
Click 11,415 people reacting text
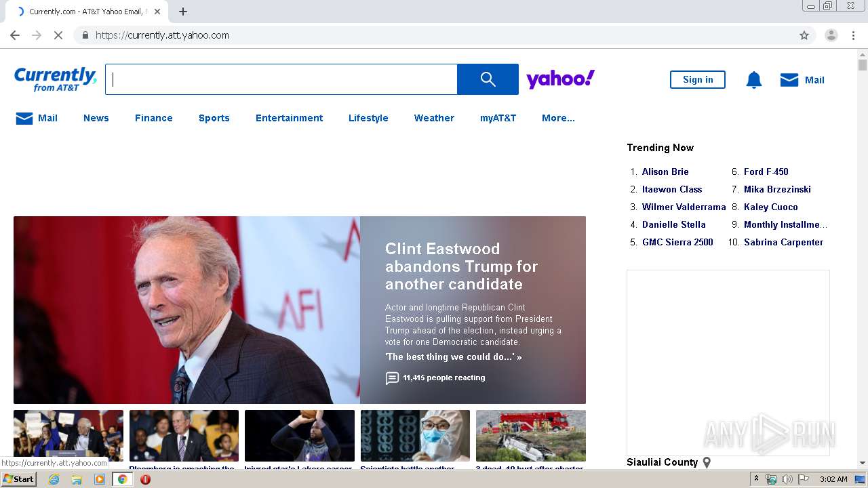(x=444, y=378)
